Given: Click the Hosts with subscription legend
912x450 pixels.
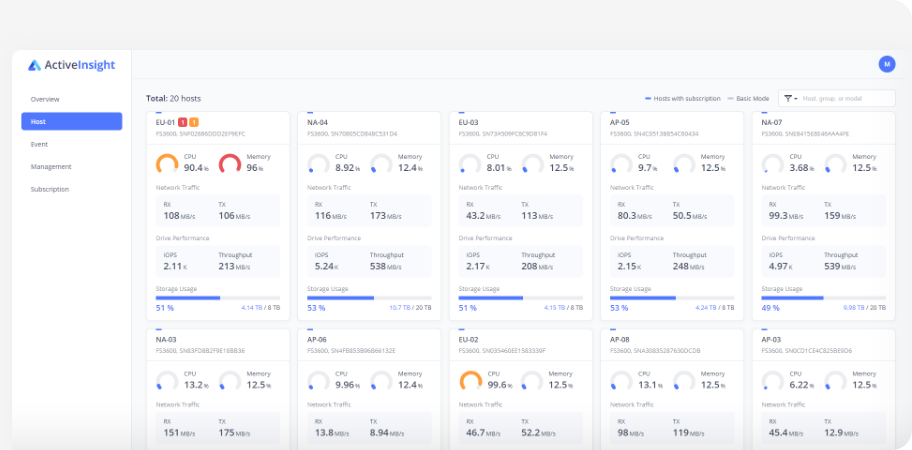Looking at the screenshot, I should (x=683, y=99).
